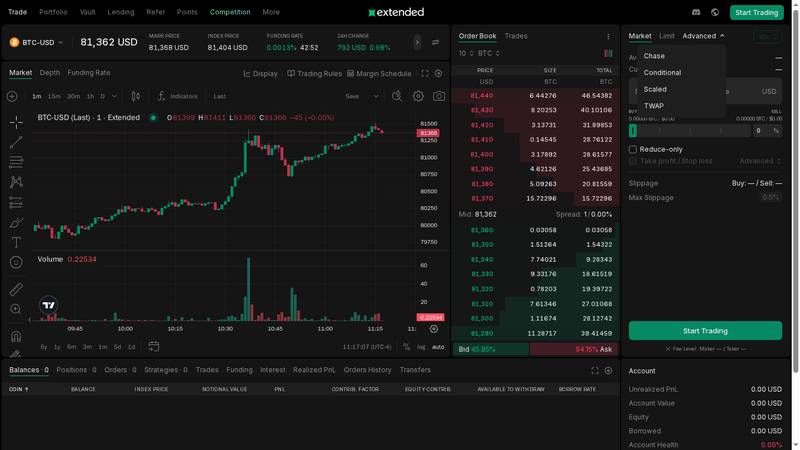800x450 pixels.
Task: Select the pattern drawing tool
Action: [16, 182]
